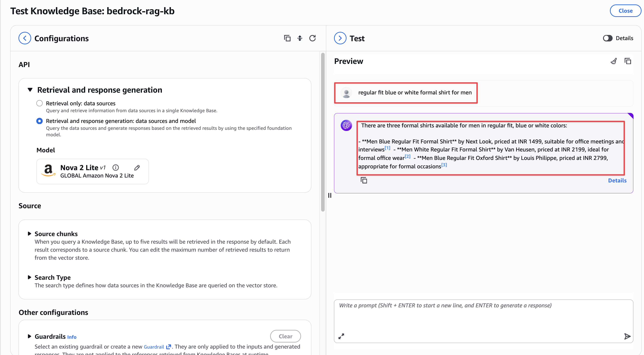Clear the Guardrails selection
The height and width of the screenshot is (355, 644).
tap(285, 336)
